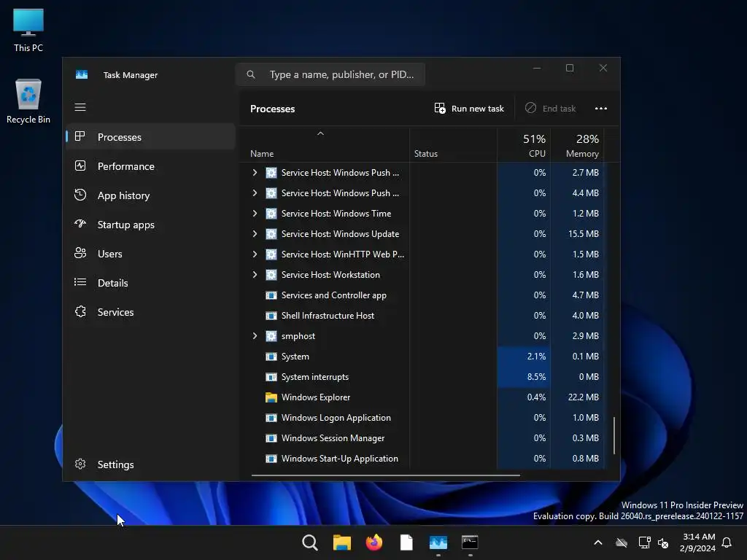Click the Run new task button
The width and height of the screenshot is (747, 560).
469,108
